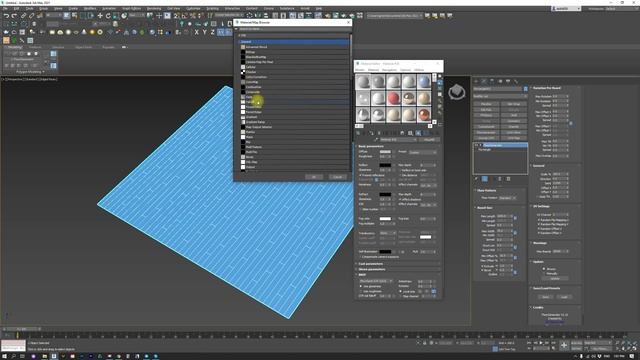Activate the Select and Scale tool
Screen dimensions: 640x360
(116, 16)
